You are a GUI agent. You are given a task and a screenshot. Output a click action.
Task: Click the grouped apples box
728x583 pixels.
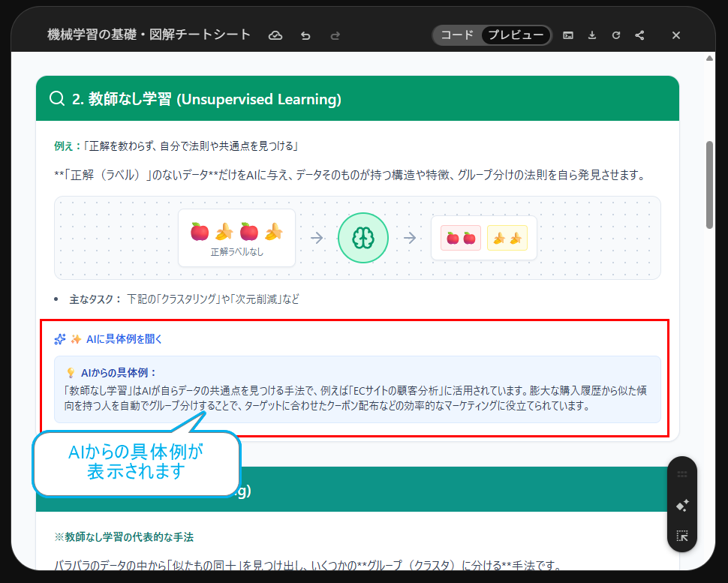[461, 238]
